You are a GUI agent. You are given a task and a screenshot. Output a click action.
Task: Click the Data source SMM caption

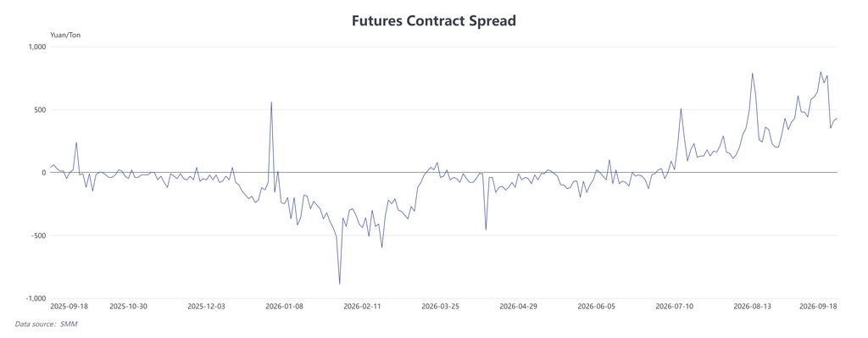(46, 324)
